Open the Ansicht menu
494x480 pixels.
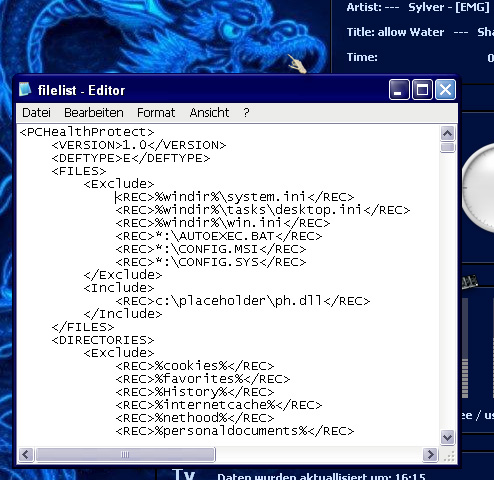(209, 113)
